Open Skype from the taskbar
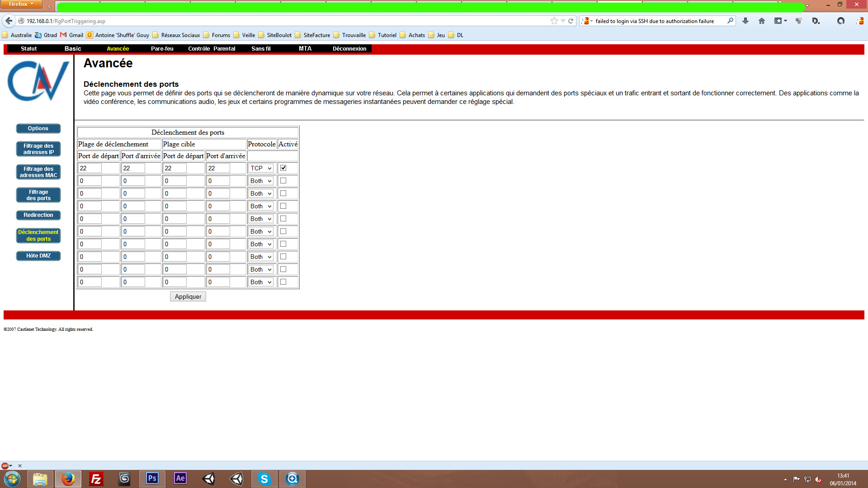Viewport: 868px width, 488px height. [264, 479]
